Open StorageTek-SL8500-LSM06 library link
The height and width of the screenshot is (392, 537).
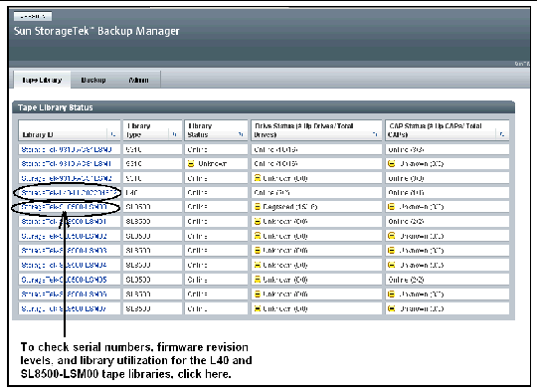(64, 294)
